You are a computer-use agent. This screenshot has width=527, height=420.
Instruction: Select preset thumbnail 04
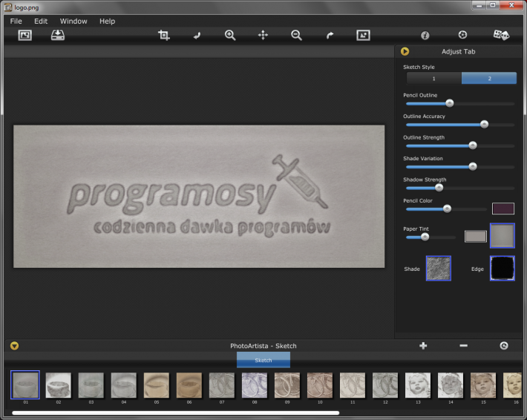pyautogui.click(x=123, y=385)
